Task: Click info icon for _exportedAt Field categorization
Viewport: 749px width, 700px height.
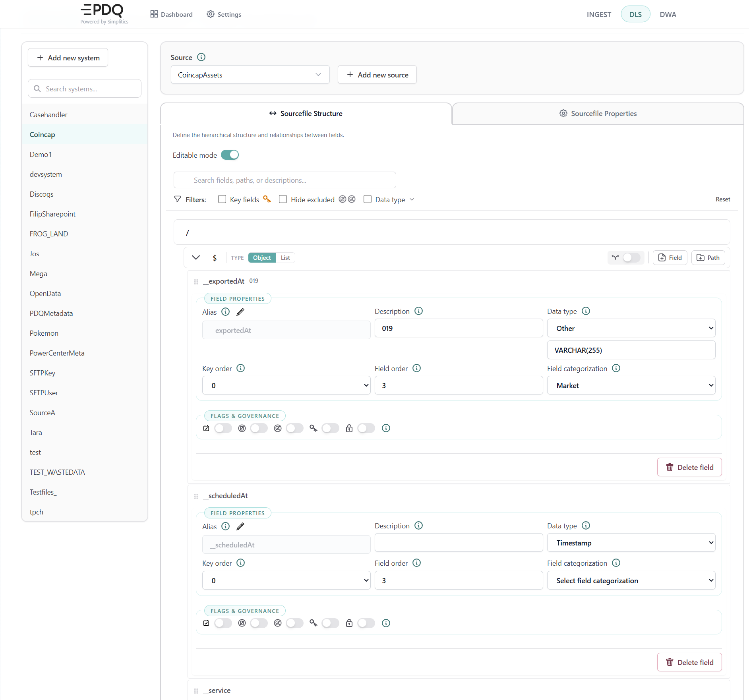Action: (616, 368)
